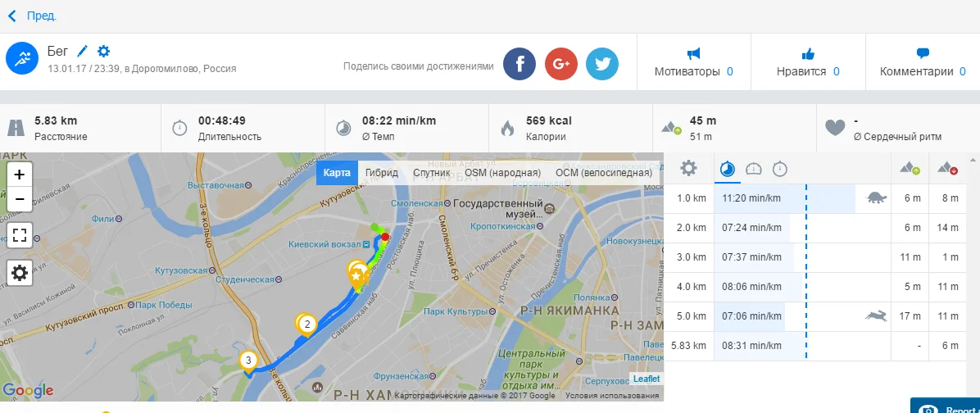Click the distance road icon
Image resolution: width=980 pixels, height=413 pixels.
tap(16, 128)
